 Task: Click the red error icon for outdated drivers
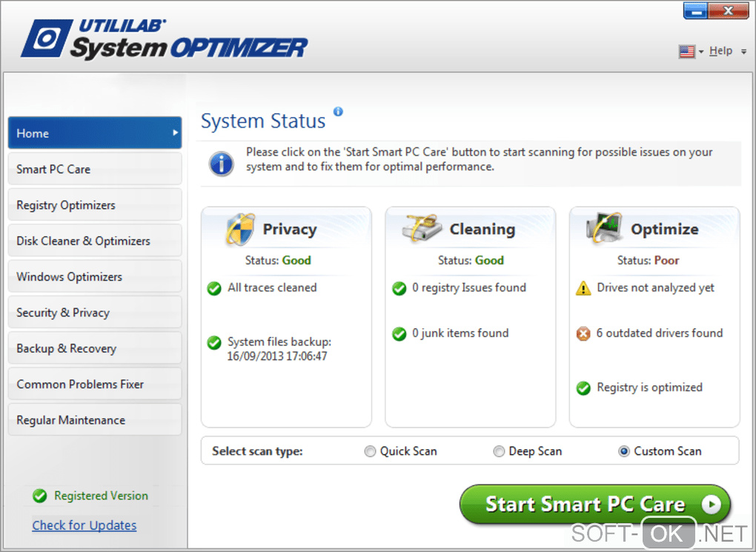click(583, 333)
